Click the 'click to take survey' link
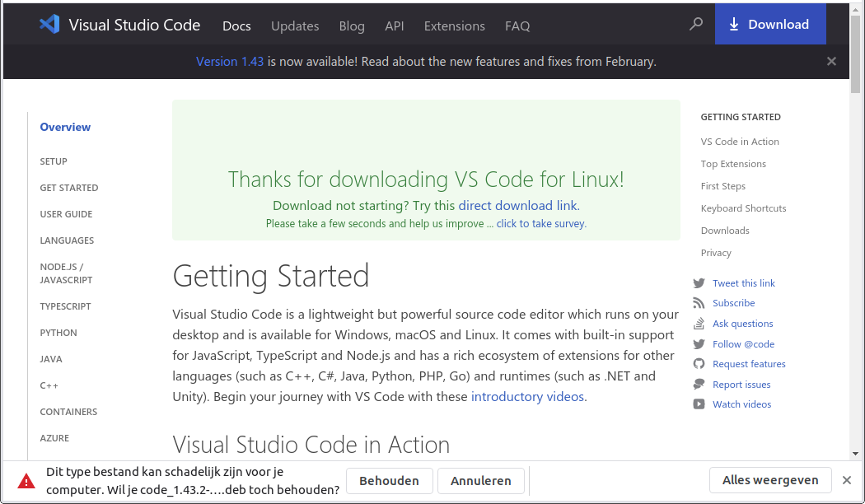 [x=540, y=224]
